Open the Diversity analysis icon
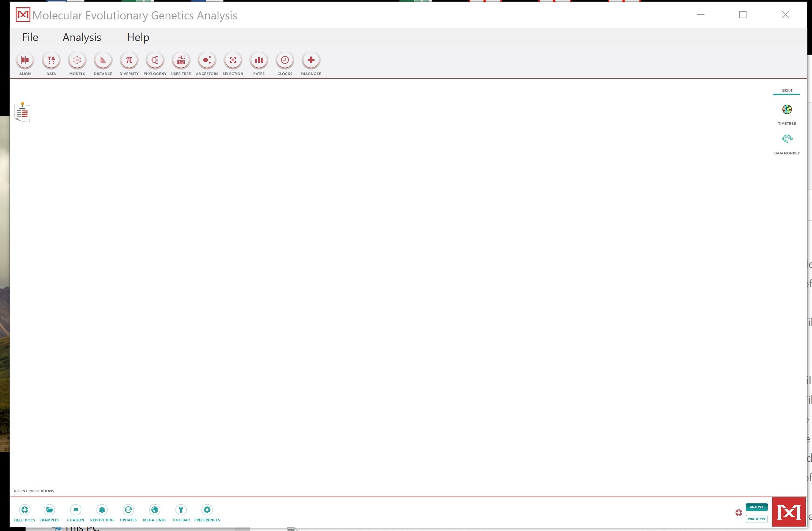 pyautogui.click(x=129, y=60)
